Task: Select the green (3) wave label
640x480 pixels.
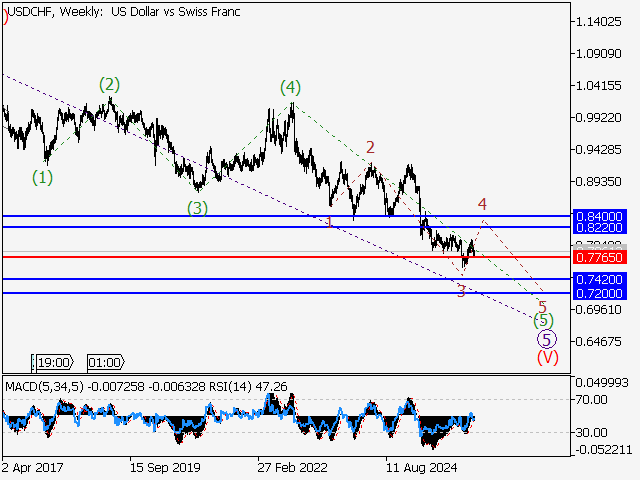Action: (x=197, y=208)
